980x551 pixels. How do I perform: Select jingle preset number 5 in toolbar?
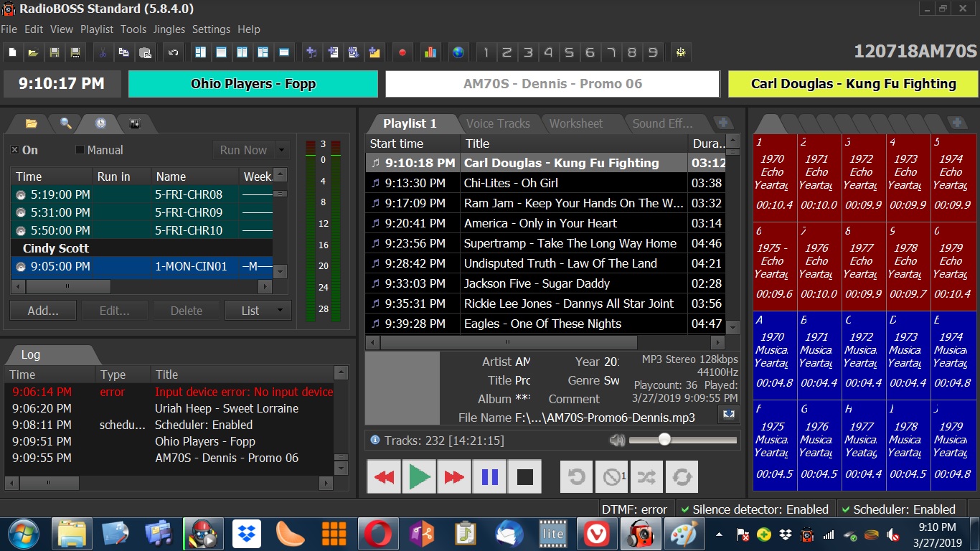coord(569,52)
